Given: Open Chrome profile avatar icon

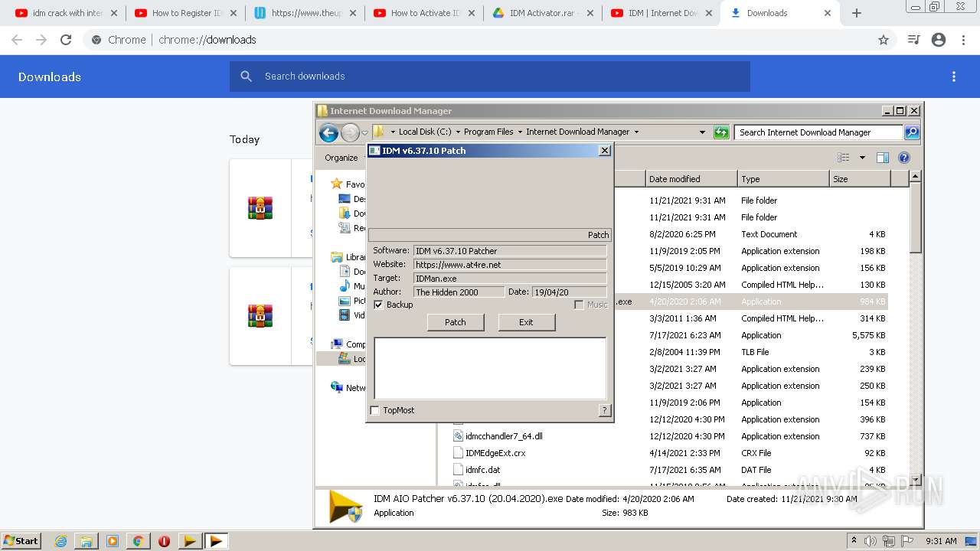Looking at the screenshot, I should (939, 40).
